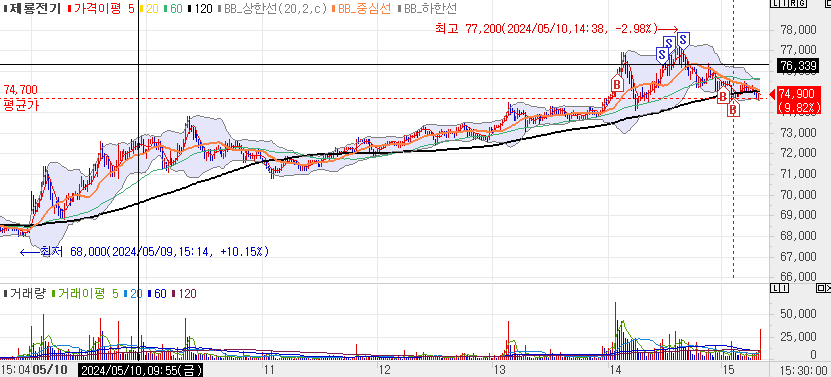
Task: Click the 76,339 crosshair price label
Action: point(798,65)
